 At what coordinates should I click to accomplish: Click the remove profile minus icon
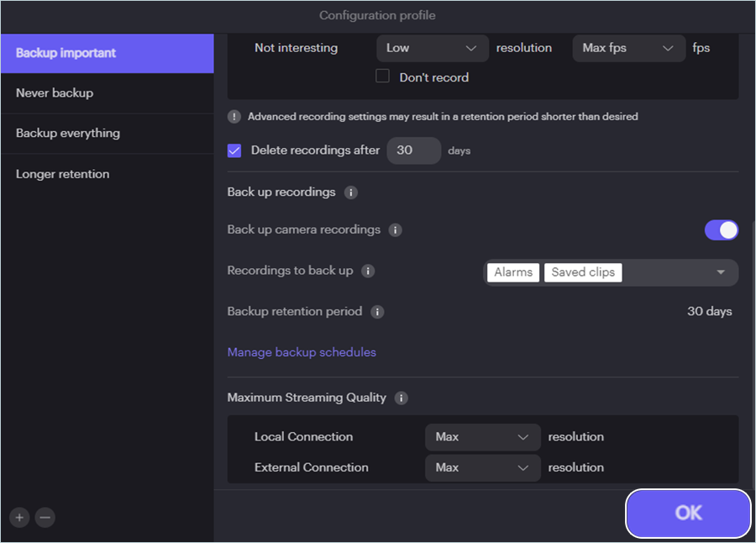pos(45,518)
